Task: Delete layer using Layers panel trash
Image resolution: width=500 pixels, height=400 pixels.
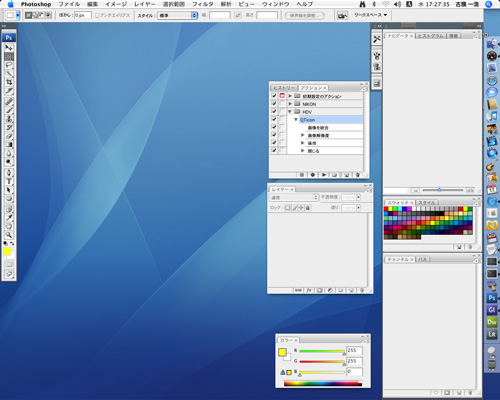Action: (x=362, y=290)
